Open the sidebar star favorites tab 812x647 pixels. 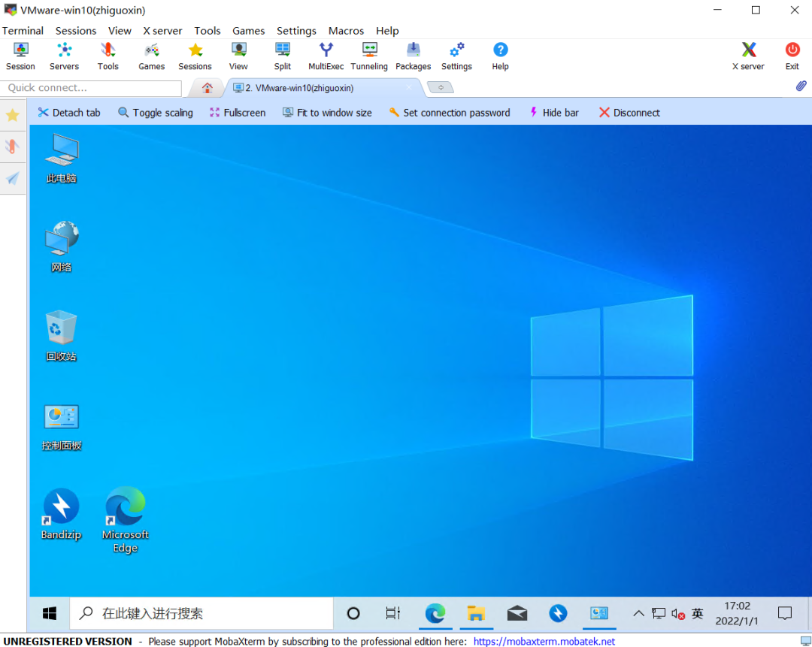click(x=13, y=115)
